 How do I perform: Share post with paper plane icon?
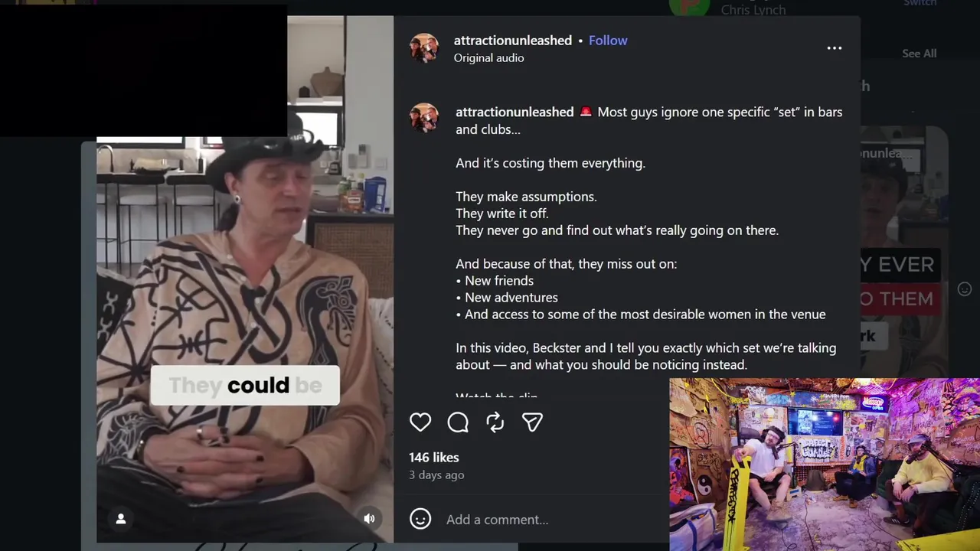click(x=532, y=422)
